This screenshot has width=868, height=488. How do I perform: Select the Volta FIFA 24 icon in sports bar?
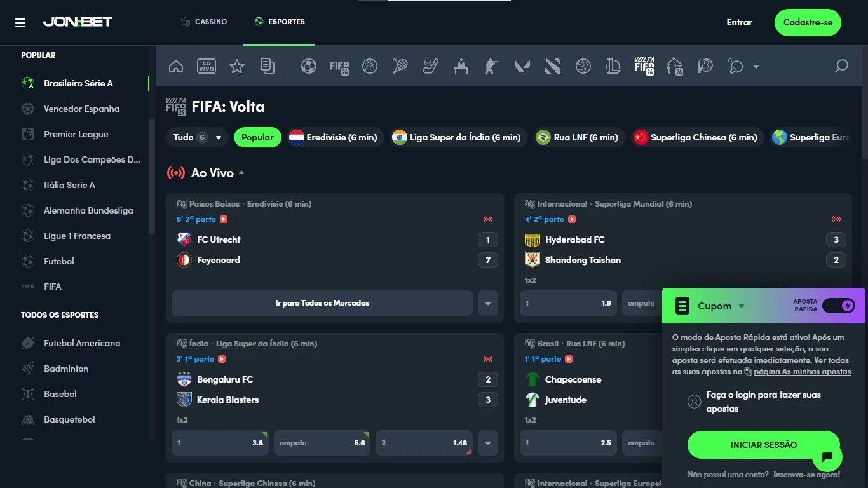(644, 66)
